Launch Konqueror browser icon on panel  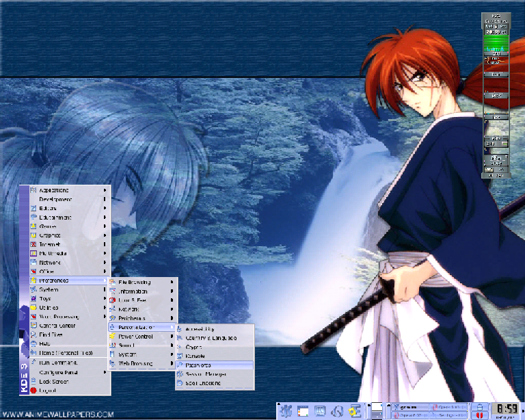[337, 411]
